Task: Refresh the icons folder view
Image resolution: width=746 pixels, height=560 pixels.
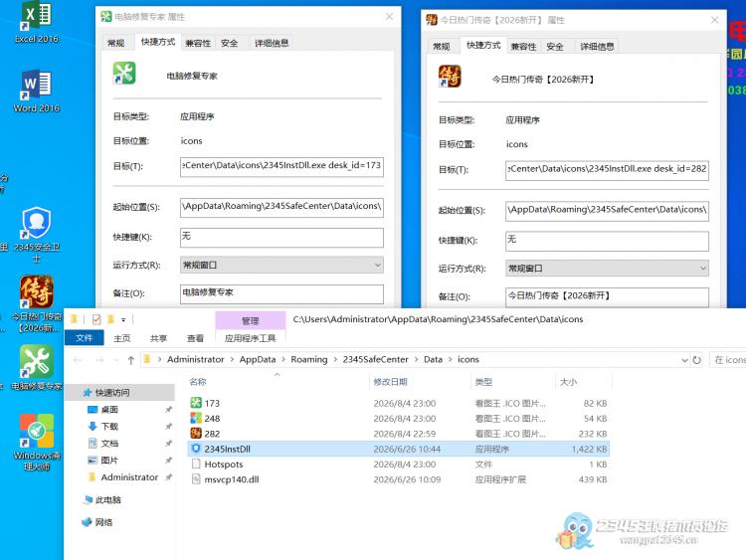Action: (x=697, y=360)
